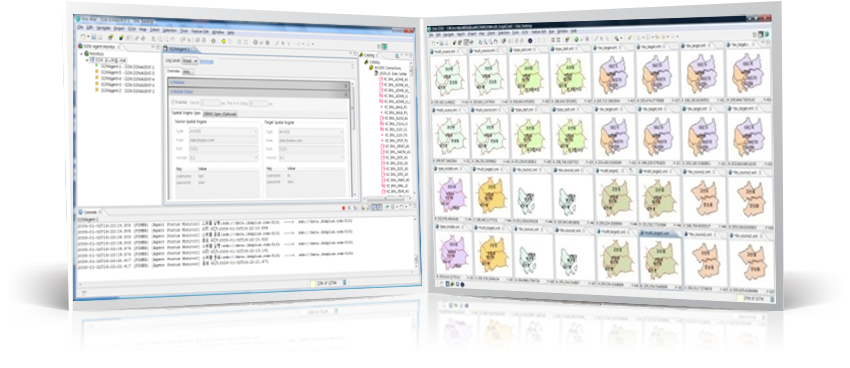850x368 pixels.
Task: Click the Terminate link
Action: (207, 62)
